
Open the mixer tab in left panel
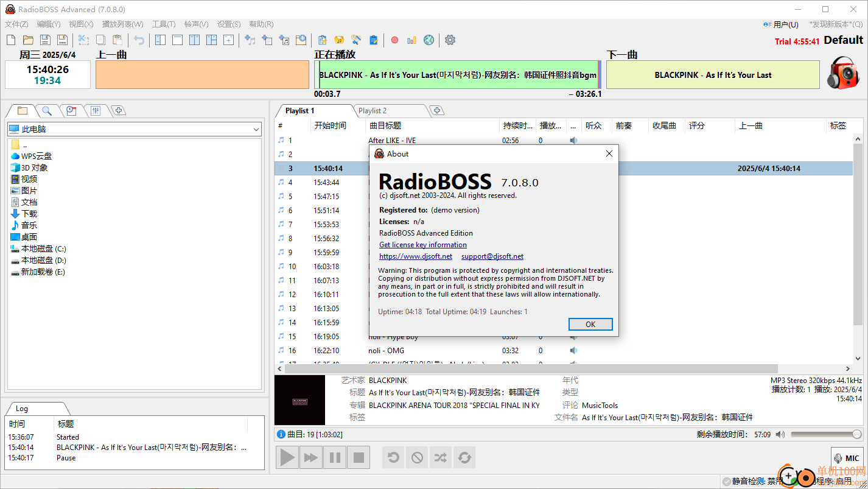96,110
